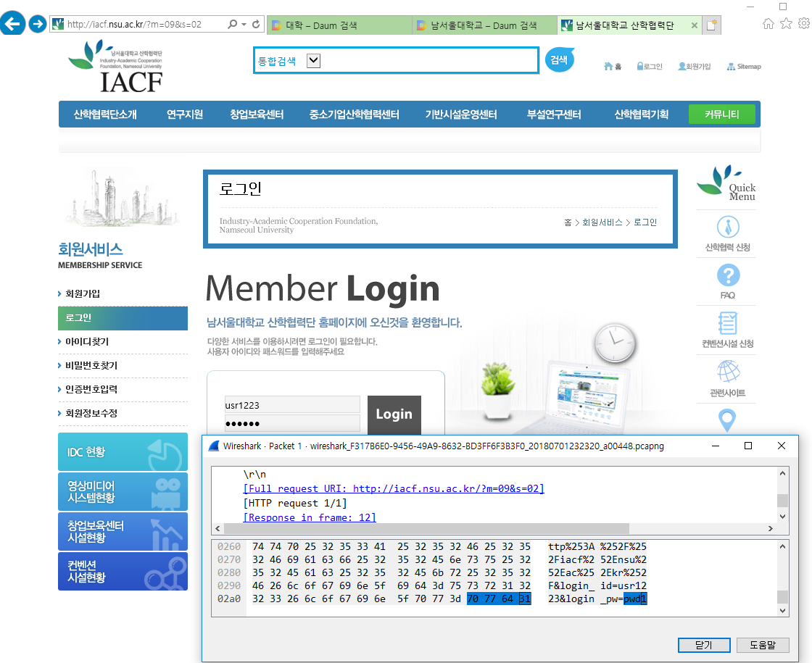Open 연구지원 menu
The width and height of the screenshot is (812, 663).
click(185, 114)
